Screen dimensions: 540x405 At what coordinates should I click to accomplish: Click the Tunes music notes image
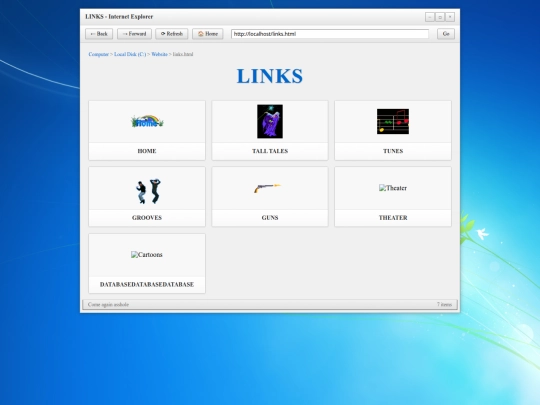tap(393, 122)
